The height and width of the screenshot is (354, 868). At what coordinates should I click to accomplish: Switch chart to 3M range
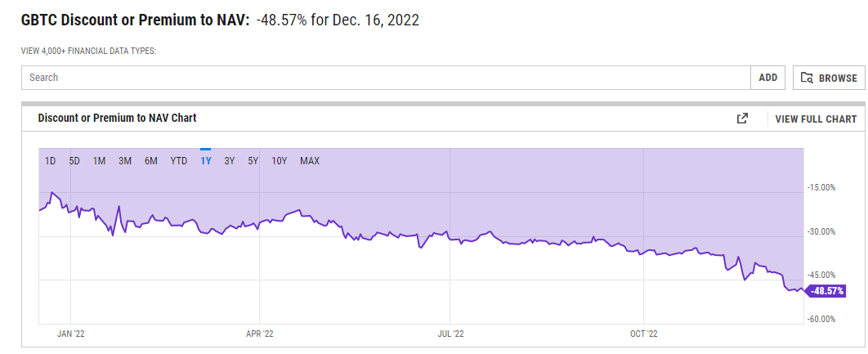(125, 161)
